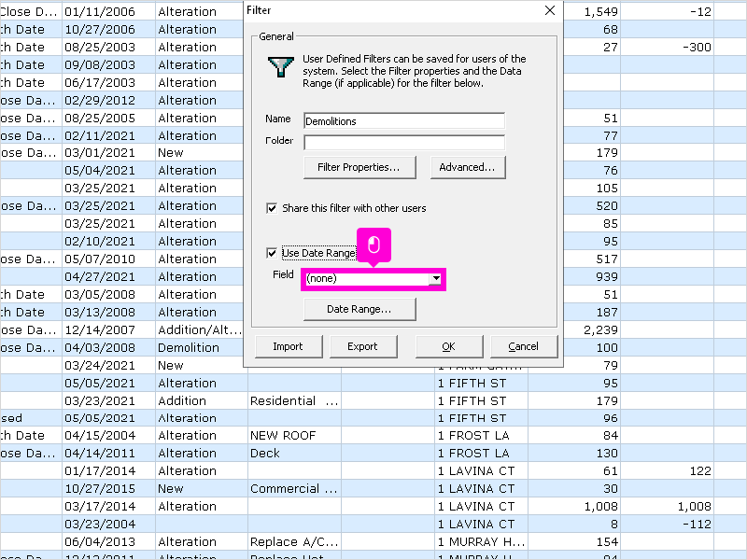Select the Deck description cell
This screenshot has width=747, height=560.
pos(294,453)
